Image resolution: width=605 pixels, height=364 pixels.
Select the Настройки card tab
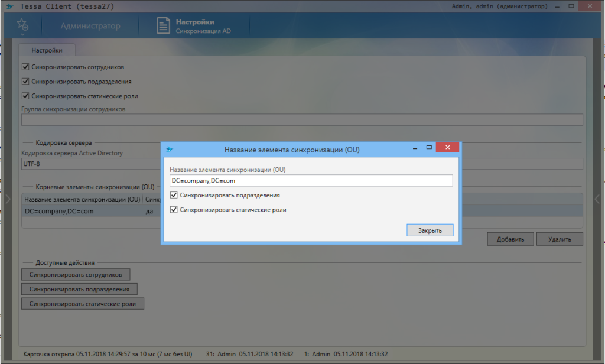coord(47,51)
